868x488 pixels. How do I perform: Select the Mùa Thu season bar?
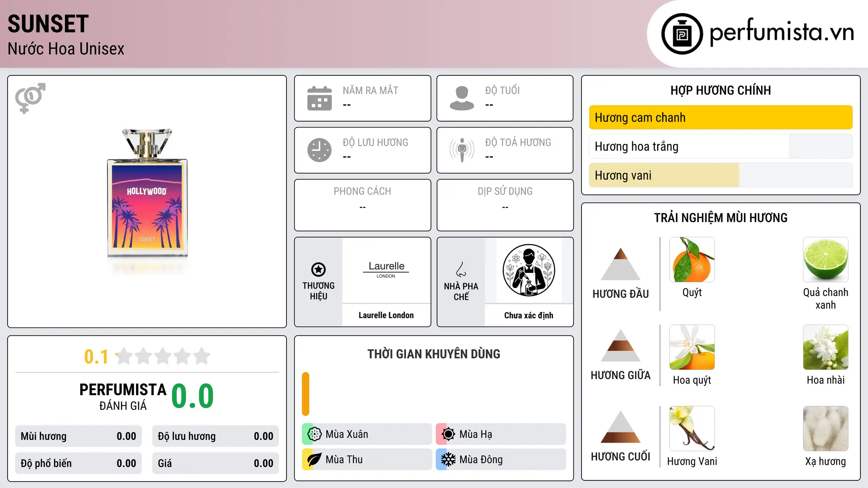[x=367, y=460]
